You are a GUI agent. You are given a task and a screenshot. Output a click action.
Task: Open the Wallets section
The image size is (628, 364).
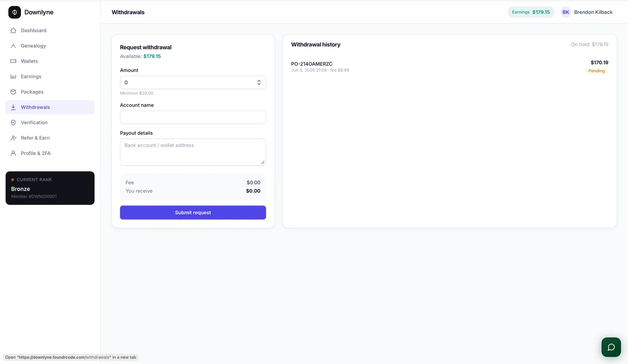point(50,61)
